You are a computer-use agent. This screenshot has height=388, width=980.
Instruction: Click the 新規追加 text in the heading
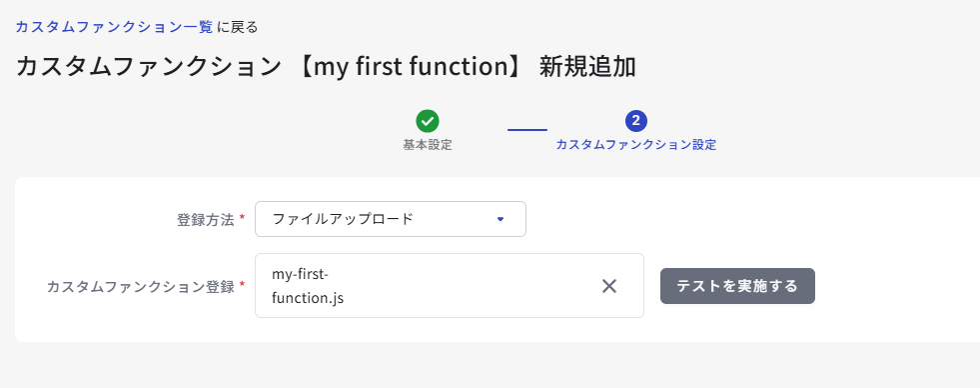pyautogui.click(x=587, y=67)
